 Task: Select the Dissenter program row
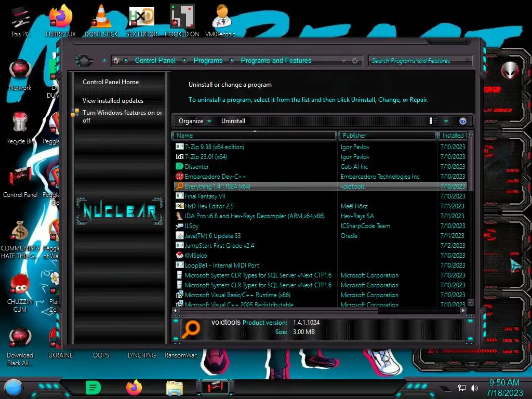click(x=320, y=167)
